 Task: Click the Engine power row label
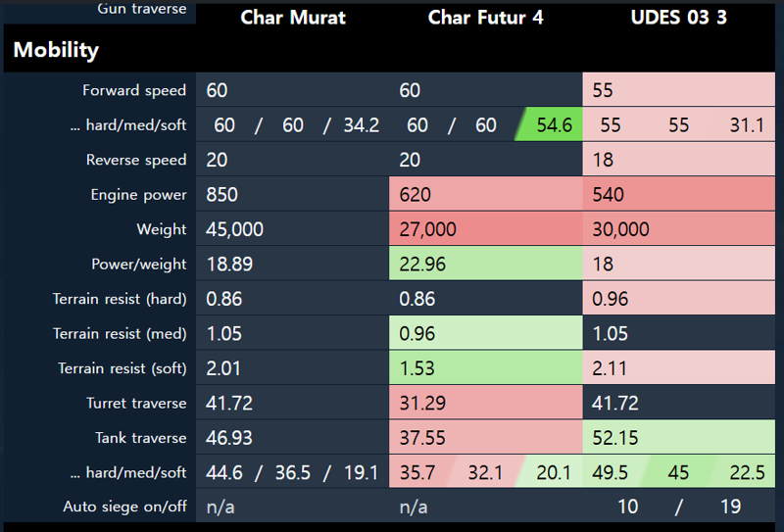click(x=138, y=195)
